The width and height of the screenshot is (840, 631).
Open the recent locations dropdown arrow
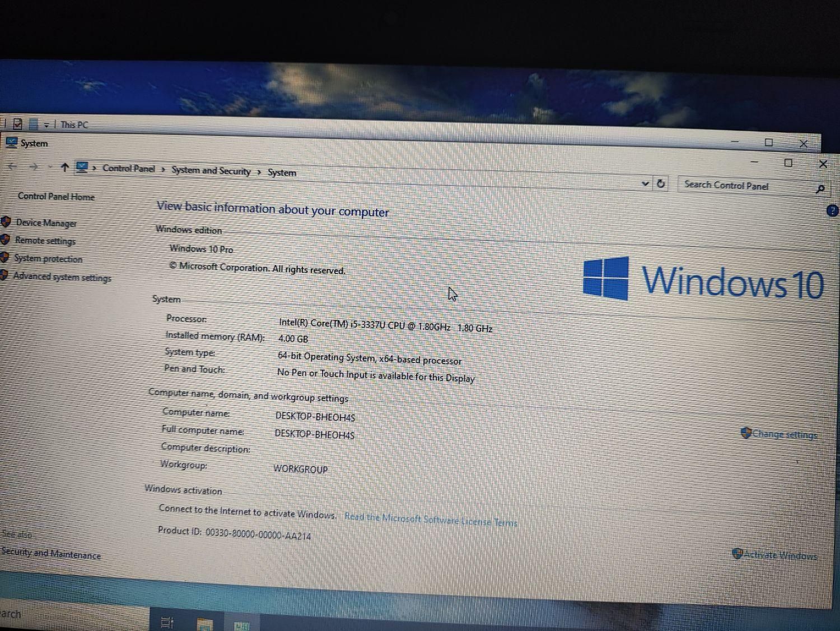tap(50, 167)
